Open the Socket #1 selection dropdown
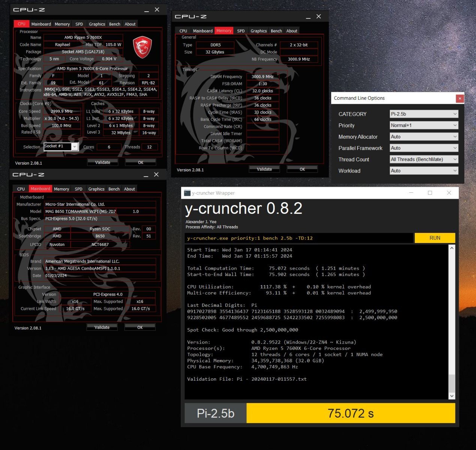Screen dimensions: 476x450 point(61,147)
